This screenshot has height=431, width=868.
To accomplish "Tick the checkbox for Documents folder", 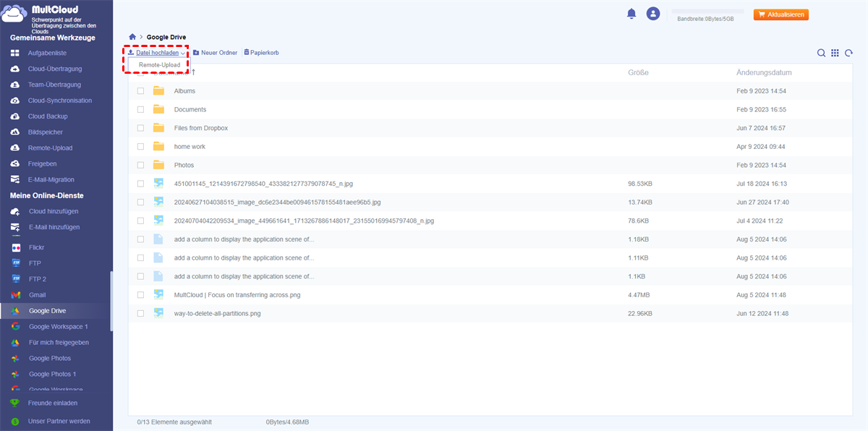I will pos(140,110).
